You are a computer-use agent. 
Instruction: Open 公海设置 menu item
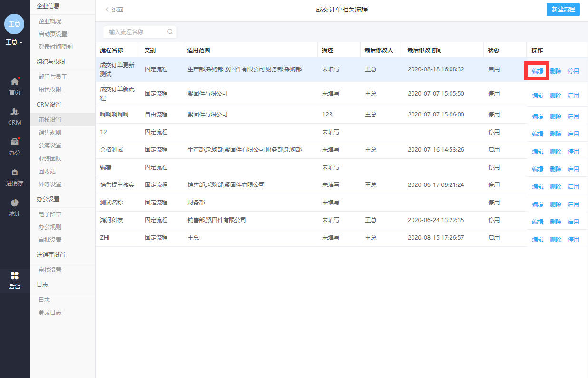(50, 145)
